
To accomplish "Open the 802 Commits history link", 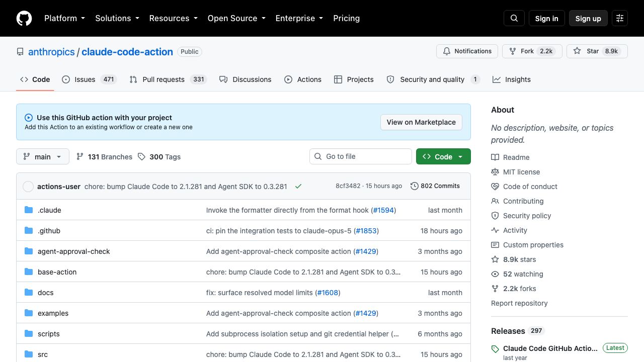I will click(435, 186).
